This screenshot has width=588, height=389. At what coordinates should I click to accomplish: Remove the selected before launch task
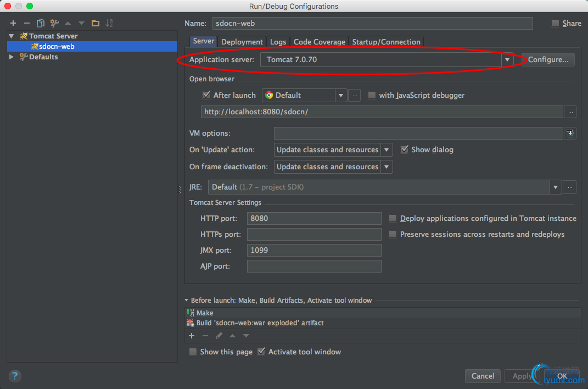click(205, 336)
